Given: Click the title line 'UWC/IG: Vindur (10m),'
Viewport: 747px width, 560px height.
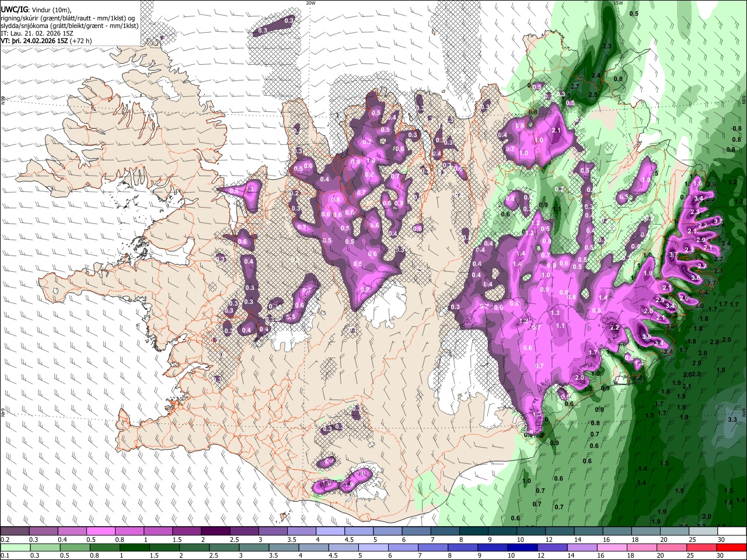Looking at the screenshot, I should point(36,9).
